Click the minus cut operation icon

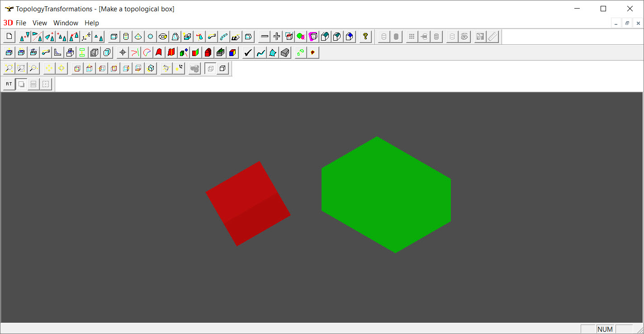pyautogui.click(x=265, y=37)
